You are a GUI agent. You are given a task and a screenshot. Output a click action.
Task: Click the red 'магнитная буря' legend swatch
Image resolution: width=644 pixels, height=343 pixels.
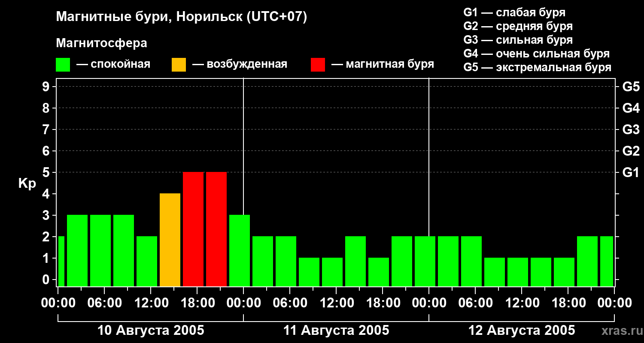(x=318, y=65)
